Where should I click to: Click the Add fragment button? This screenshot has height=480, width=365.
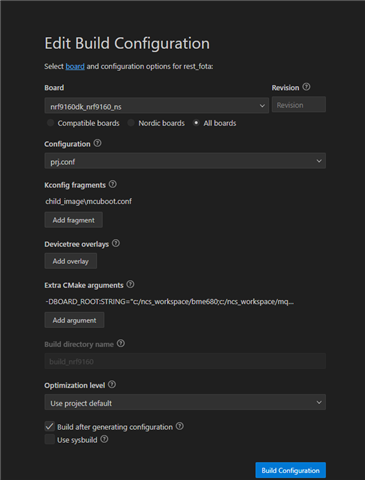click(x=74, y=220)
